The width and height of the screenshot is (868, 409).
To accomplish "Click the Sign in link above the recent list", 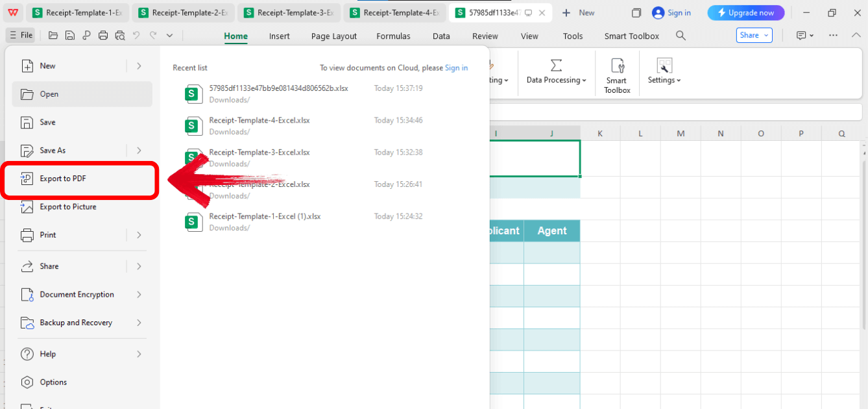I will coord(456,68).
